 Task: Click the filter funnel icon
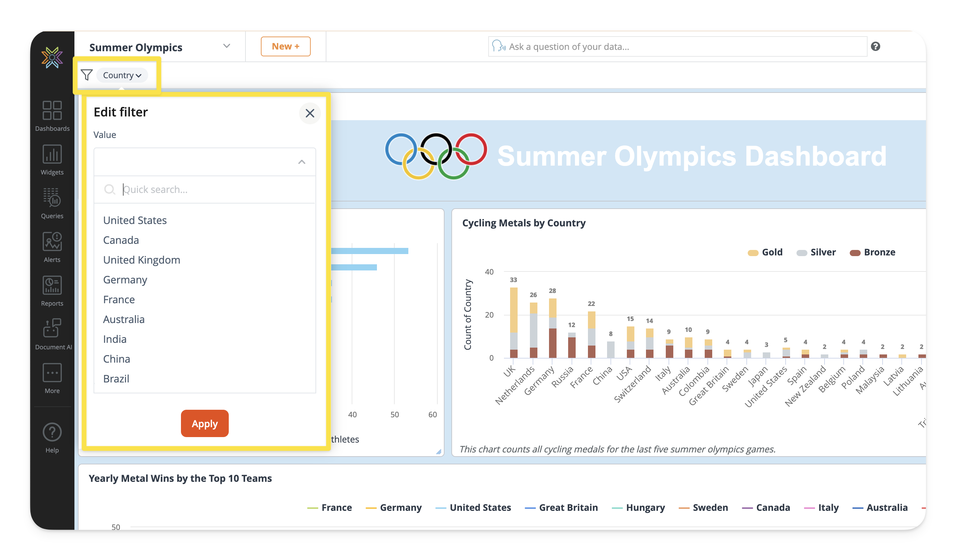(87, 75)
